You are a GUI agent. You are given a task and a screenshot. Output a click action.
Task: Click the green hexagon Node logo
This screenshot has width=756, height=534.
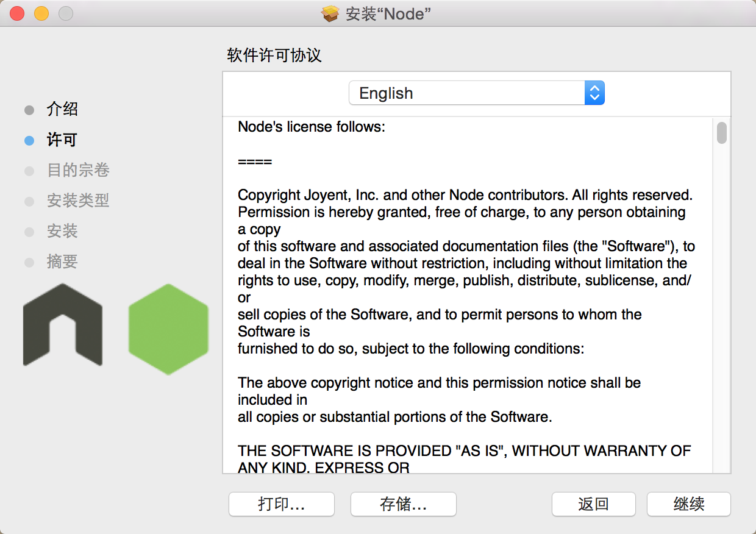(x=168, y=329)
